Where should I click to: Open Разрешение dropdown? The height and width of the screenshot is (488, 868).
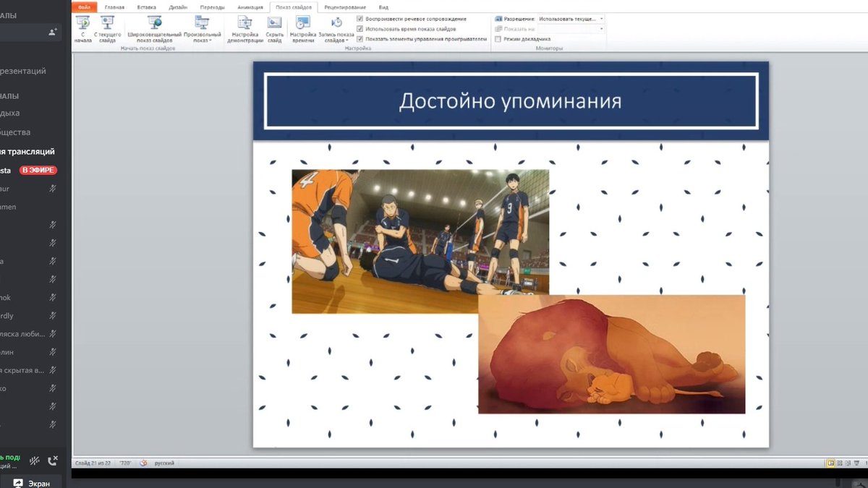point(570,19)
